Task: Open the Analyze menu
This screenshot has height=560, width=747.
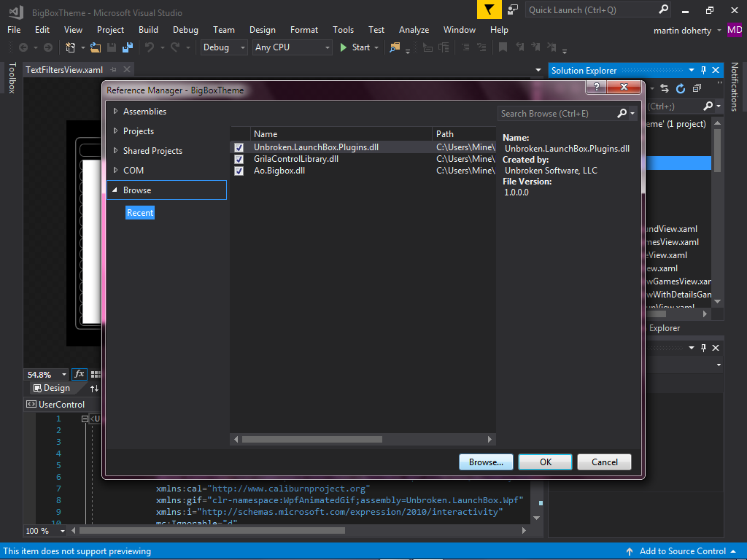Action: point(414,29)
